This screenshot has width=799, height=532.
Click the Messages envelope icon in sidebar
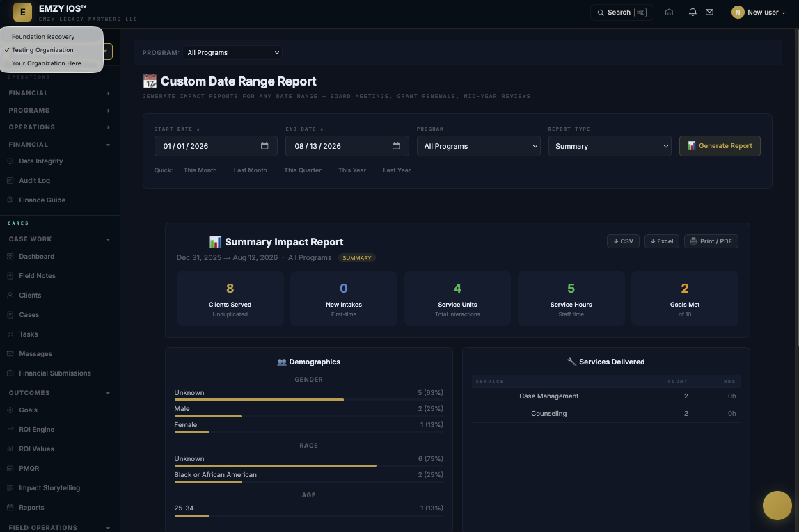click(x=10, y=353)
